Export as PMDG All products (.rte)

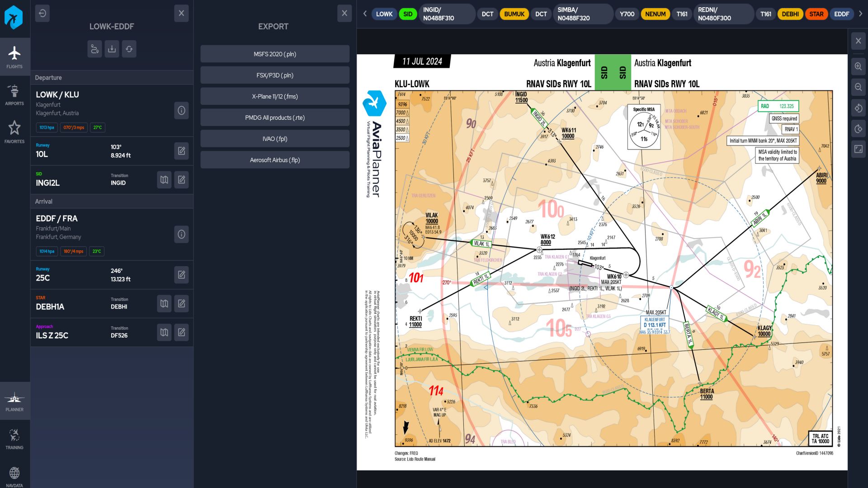point(275,117)
